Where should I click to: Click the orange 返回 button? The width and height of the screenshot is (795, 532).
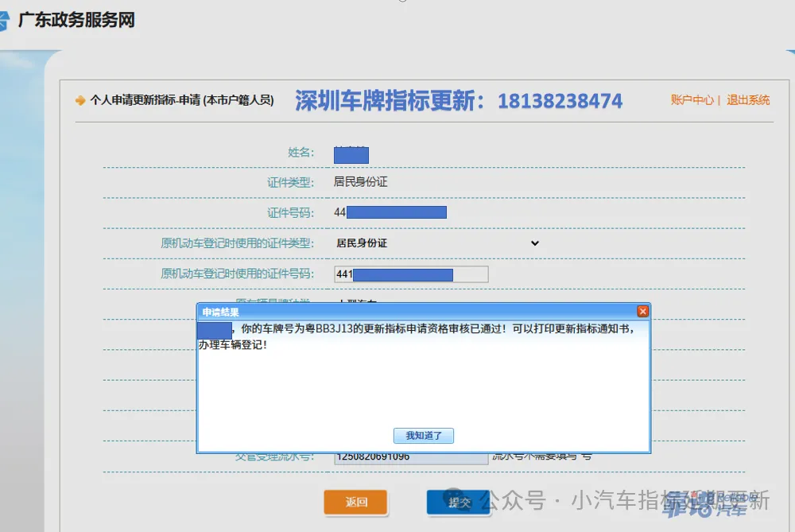pyautogui.click(x=355, y=502)
